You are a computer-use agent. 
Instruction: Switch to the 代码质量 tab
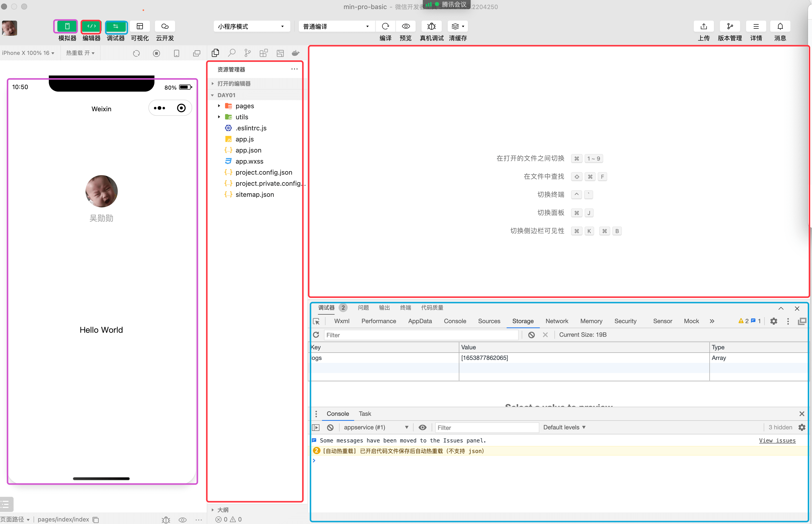point(432,308)
